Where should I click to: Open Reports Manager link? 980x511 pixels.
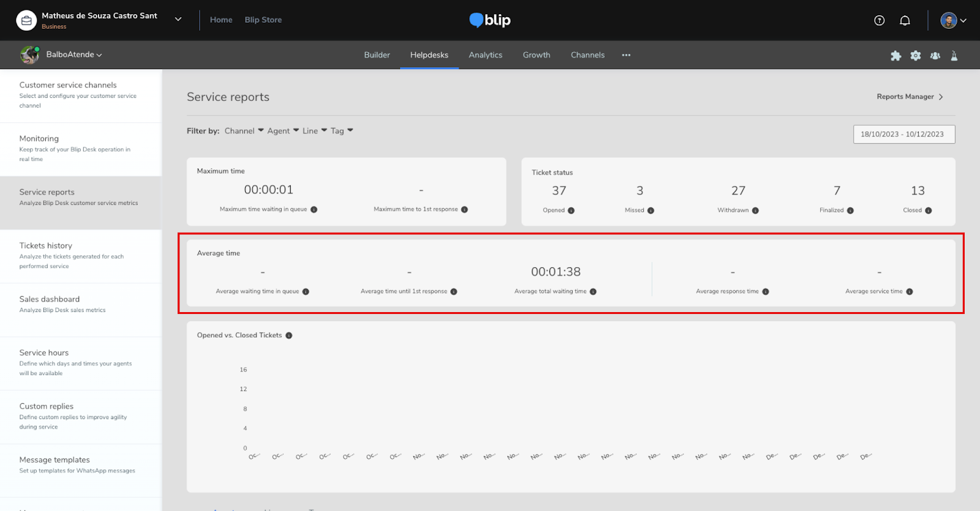pos(909,97)
